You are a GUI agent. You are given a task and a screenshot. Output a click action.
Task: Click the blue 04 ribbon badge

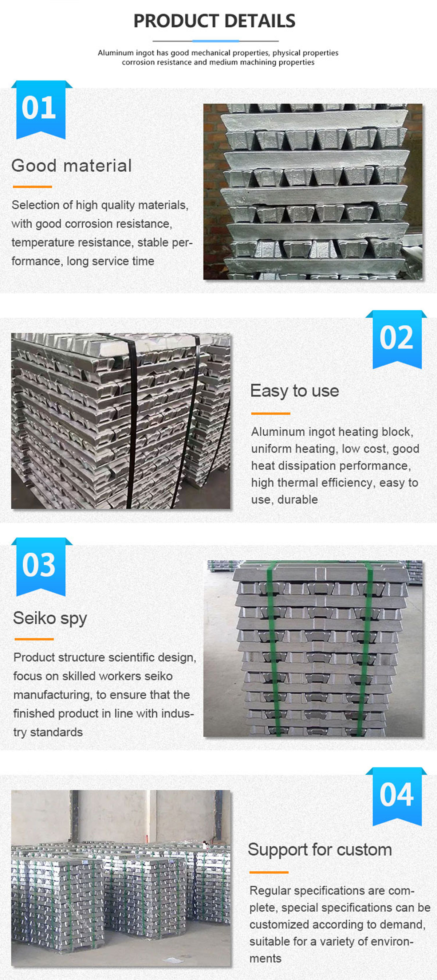(x=397, y=796)
